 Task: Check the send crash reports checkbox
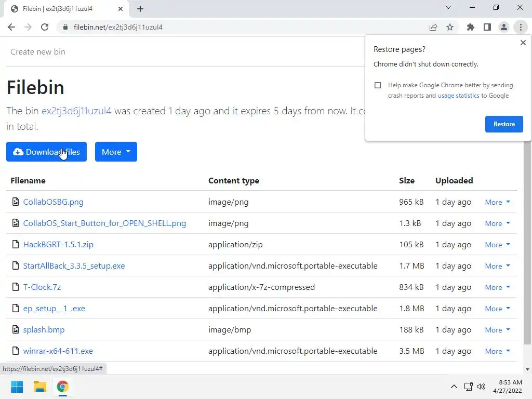coord(378,85)
